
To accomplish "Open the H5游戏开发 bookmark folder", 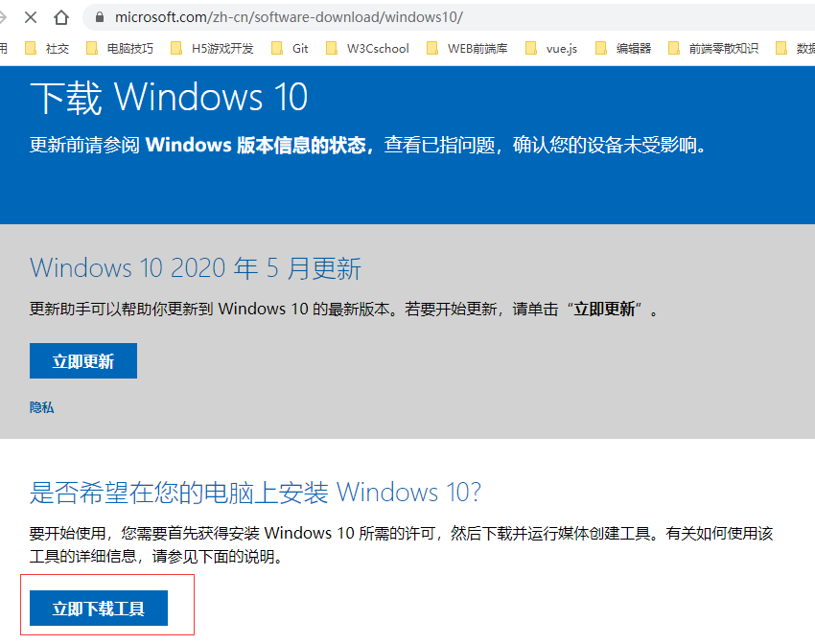I will [213, 48].
